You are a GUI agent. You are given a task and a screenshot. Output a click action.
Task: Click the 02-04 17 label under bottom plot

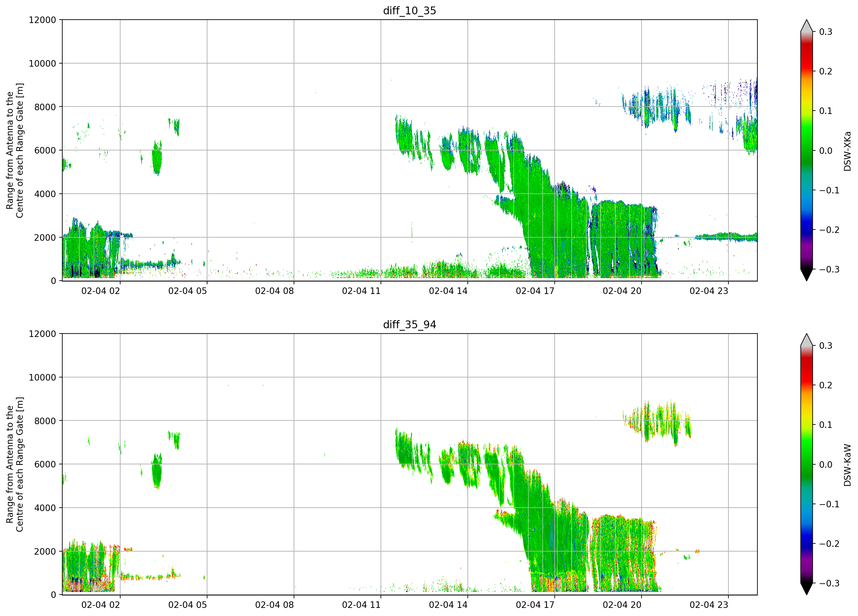point(535,605)
